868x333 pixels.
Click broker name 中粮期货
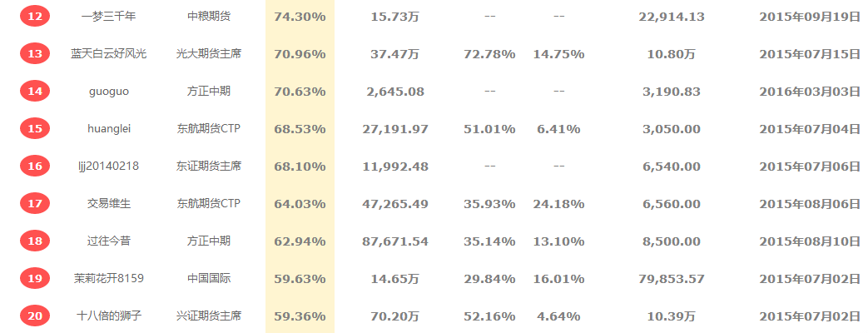[x=209, y=17]
